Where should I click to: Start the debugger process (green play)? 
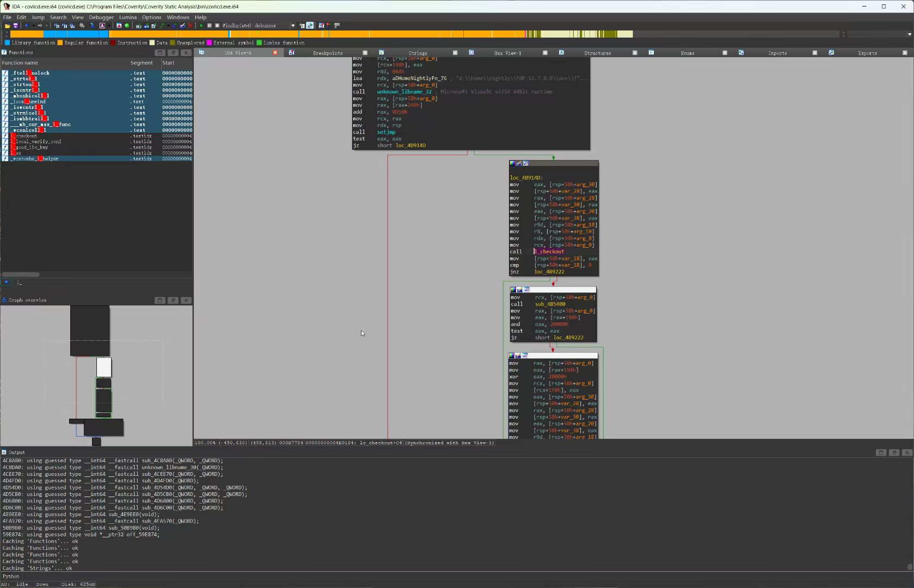pyautogui.click(x=201, y=26)
